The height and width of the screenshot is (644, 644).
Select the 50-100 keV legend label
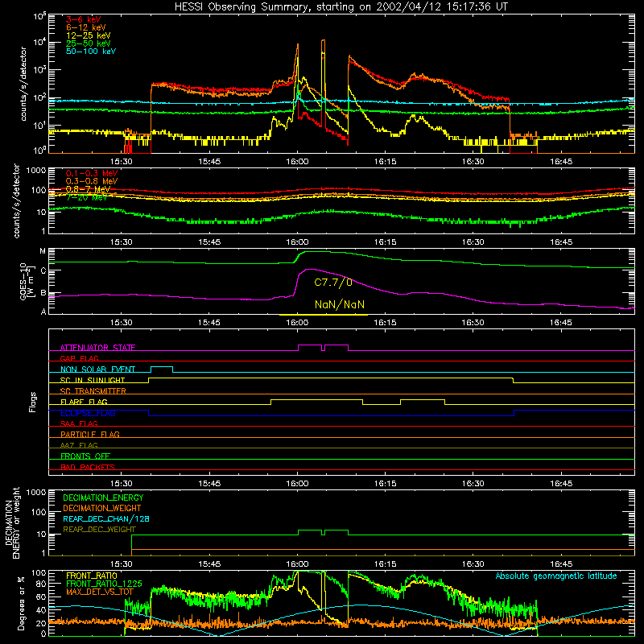coord(91,52)
